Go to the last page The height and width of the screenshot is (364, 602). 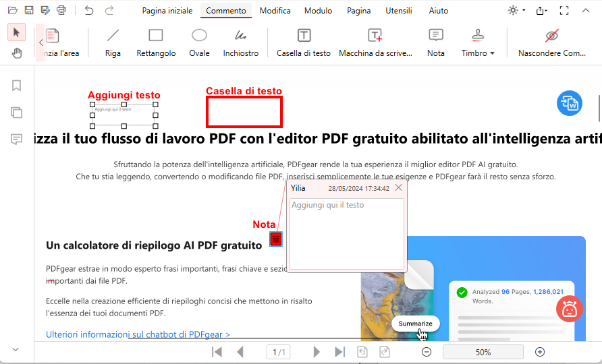pos(339,352)
